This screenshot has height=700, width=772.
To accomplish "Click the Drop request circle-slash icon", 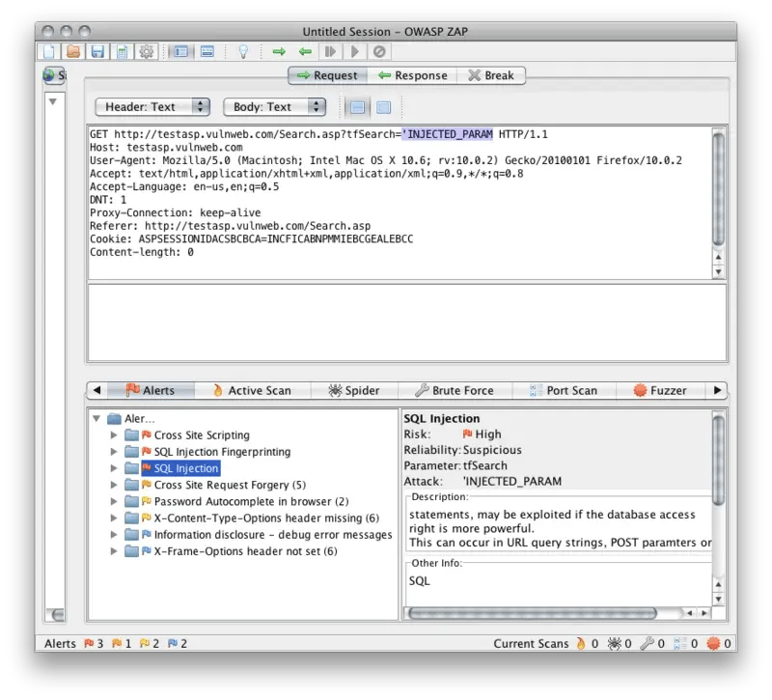I will [x=379, y=51].
